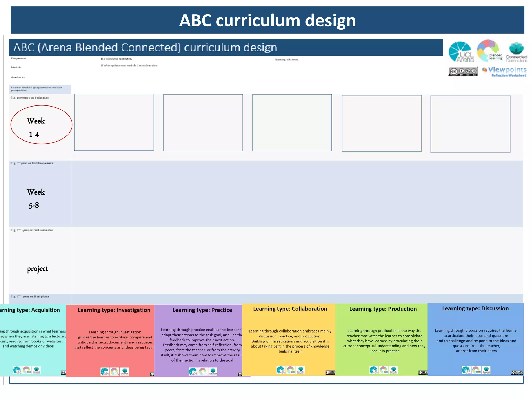Click the UCL Arena icon on the Production card
This screenshot has width=532, height=399.
[374, 370]
